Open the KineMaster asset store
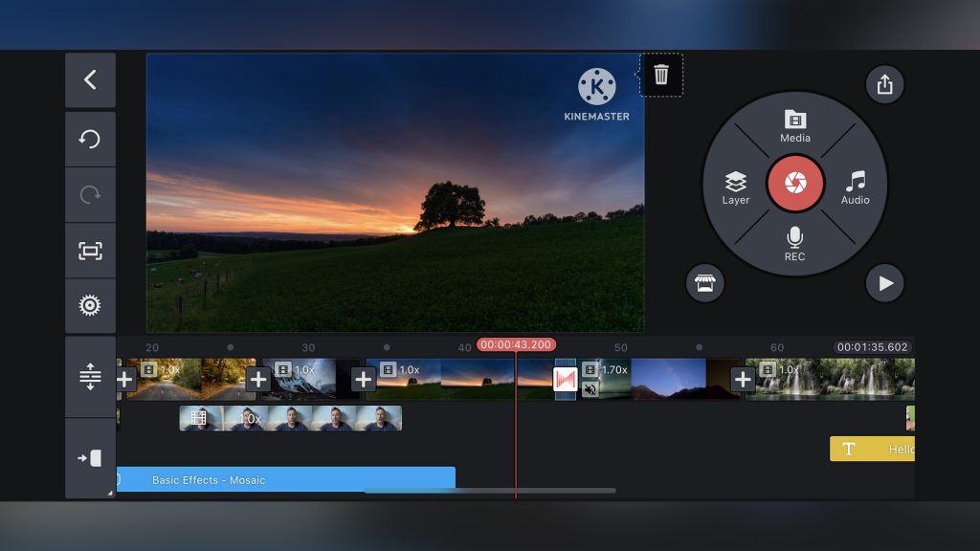980x551 pixels. point(705,283)
